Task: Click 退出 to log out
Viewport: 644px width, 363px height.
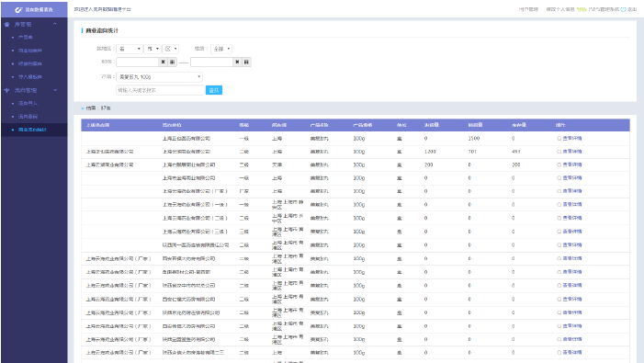Action: (632, 9)
